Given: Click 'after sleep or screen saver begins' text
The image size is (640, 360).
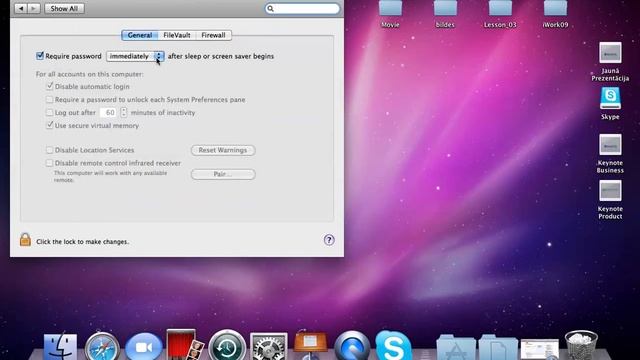Looking at the screenshot, I should point(221,56).
